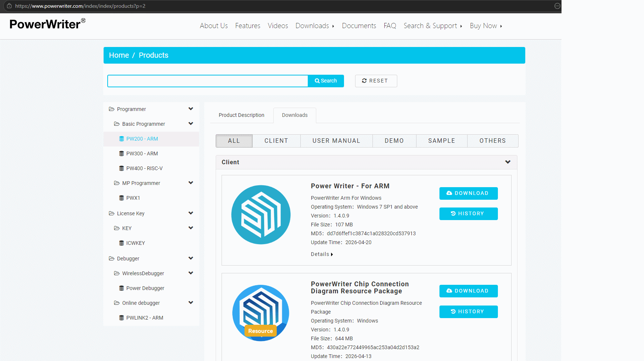Filter downloads by DEMO
This screenshot has height=361, width=644.
coord(394,141)
